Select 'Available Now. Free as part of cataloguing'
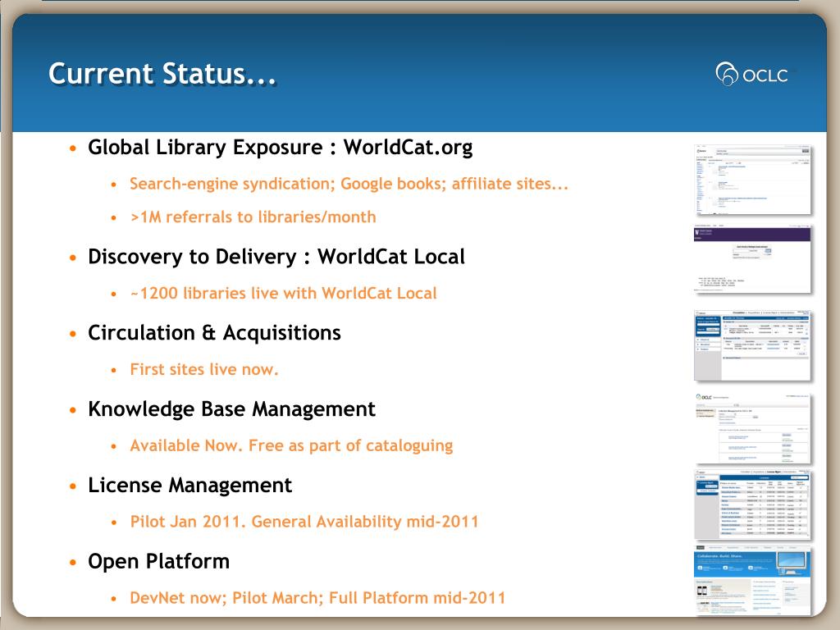Screen dimensions: 840x630 [x=291, y=445]
